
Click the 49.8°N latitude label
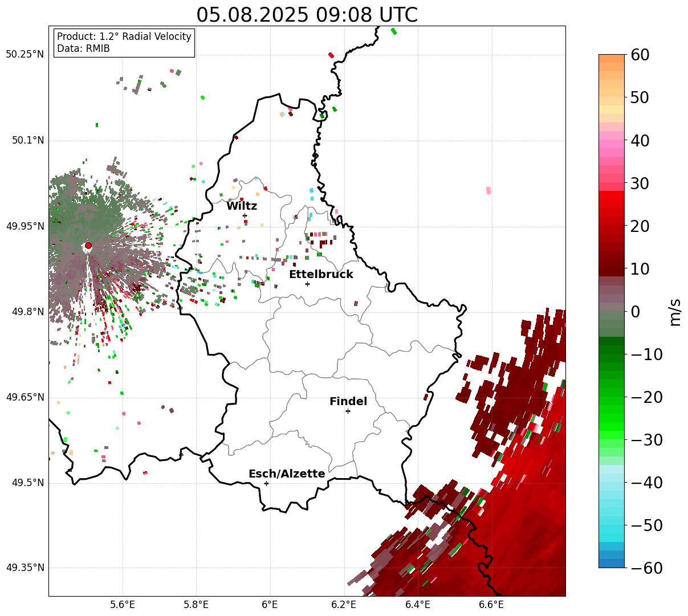pos(27,312)
